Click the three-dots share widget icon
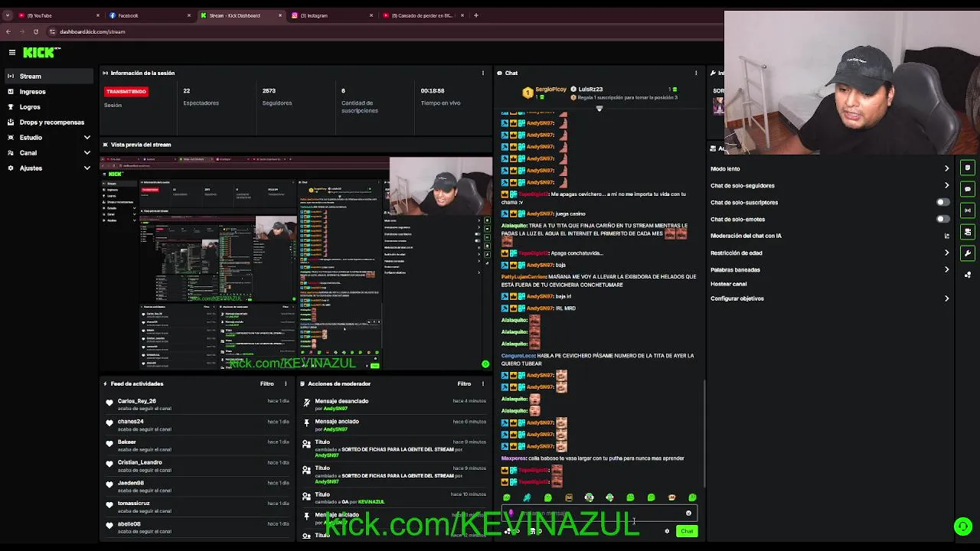 (x=968, y=275)
